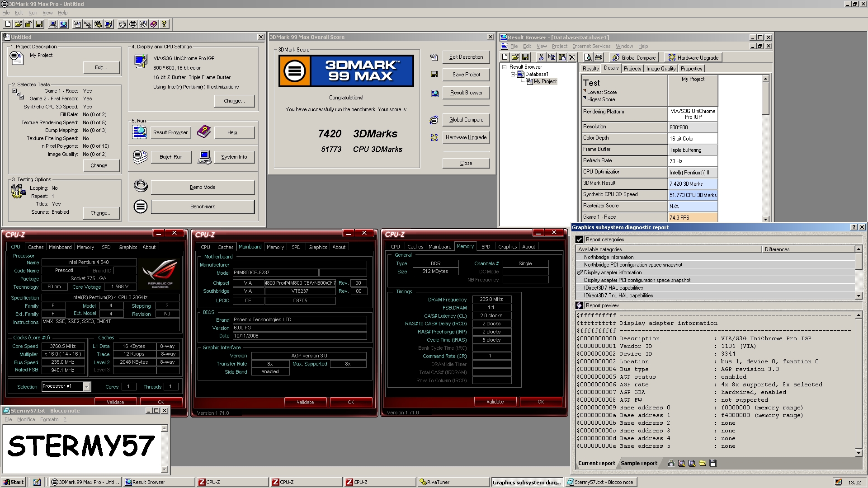The image size is (868, 488).
Task: Open Modifica menu in Blocco note
Action: pos(26,419)
